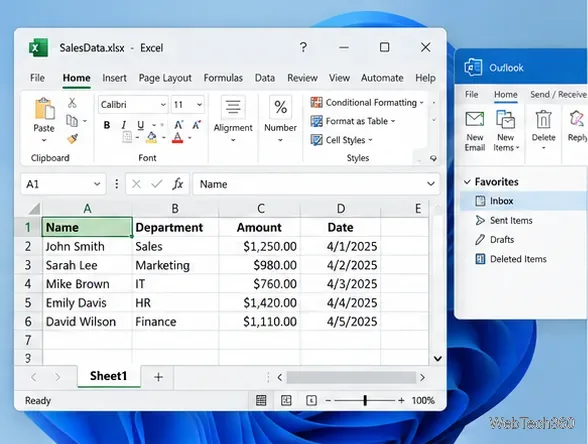Open Drafts folder in Outlook
Screen dimensions: 588x444
(494, 240)
